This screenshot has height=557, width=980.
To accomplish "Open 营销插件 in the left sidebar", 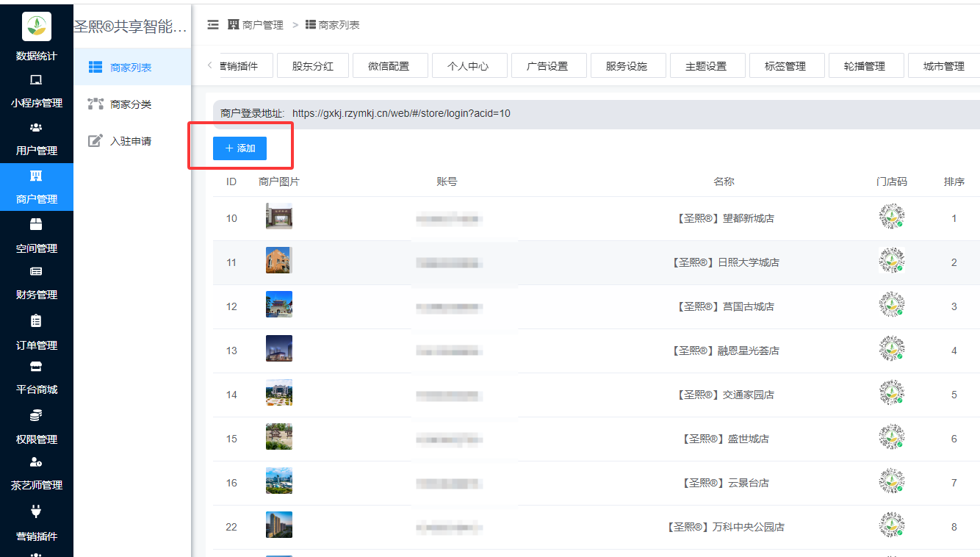I will pyautogui.click(x=37, y=524).
